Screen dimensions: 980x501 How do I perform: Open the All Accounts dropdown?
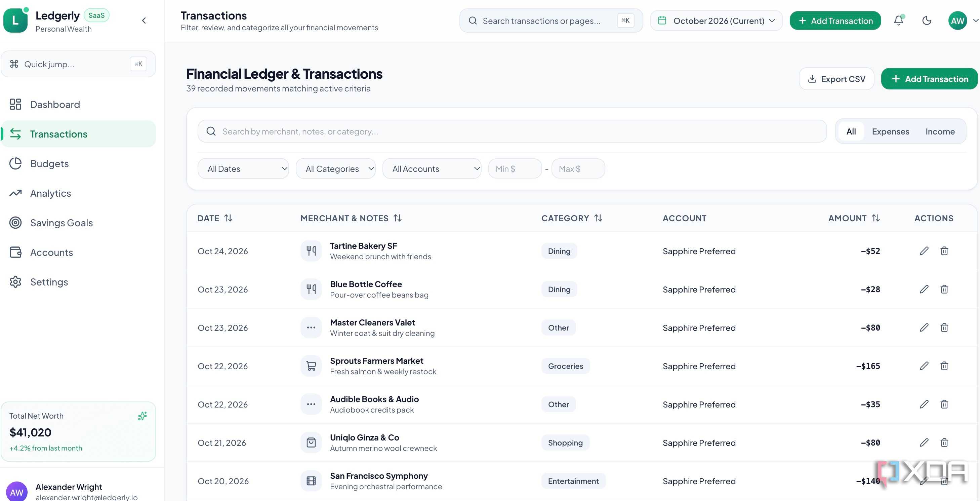coord(432,169)
